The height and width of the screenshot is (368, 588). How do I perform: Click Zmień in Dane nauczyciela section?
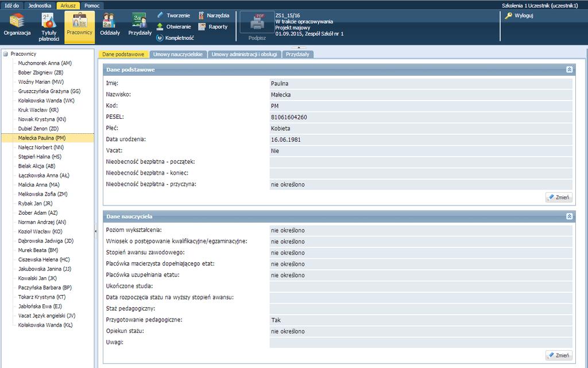(559, 355)
